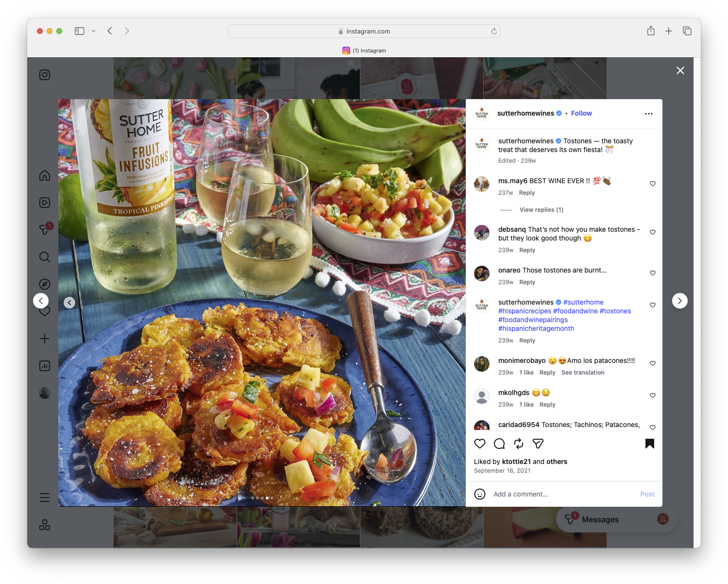This screenshot has height=584, width=728.
Task: Like the tostones post
Action: (480, 444)
